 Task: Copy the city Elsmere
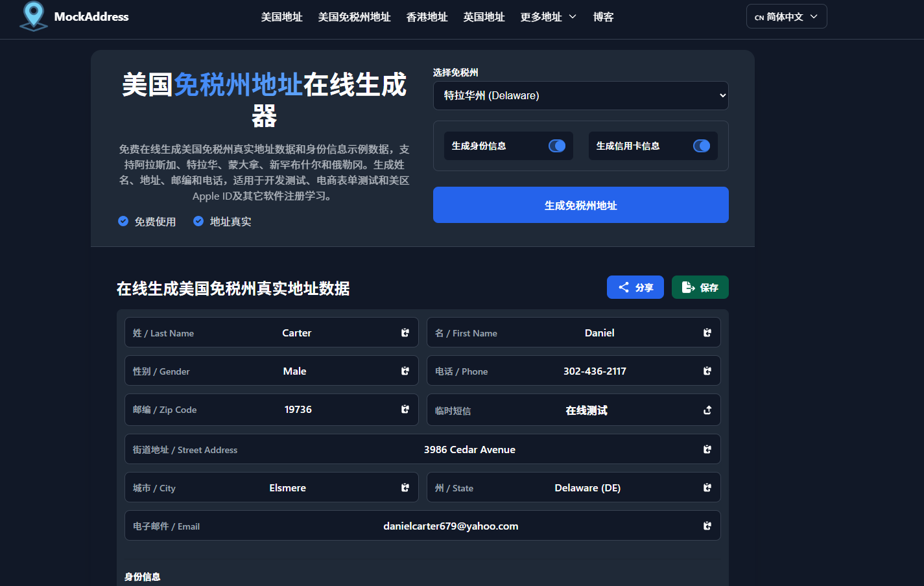tap(405, 487)
